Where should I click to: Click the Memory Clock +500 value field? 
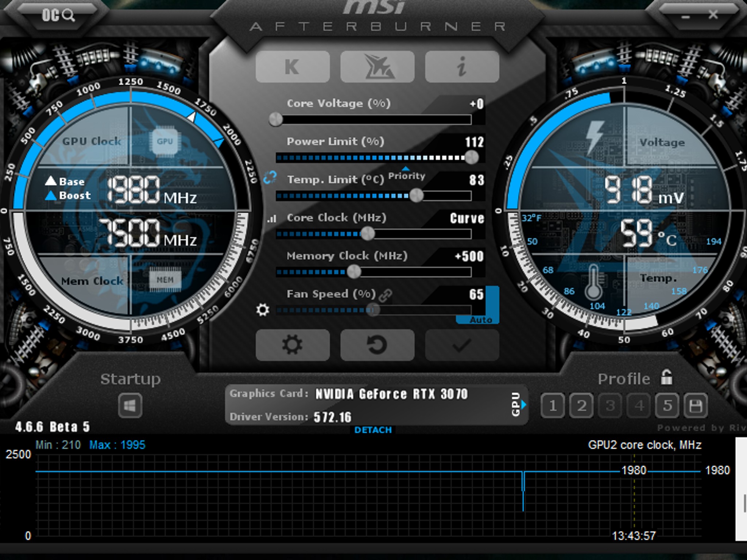[x=469, y=256]
